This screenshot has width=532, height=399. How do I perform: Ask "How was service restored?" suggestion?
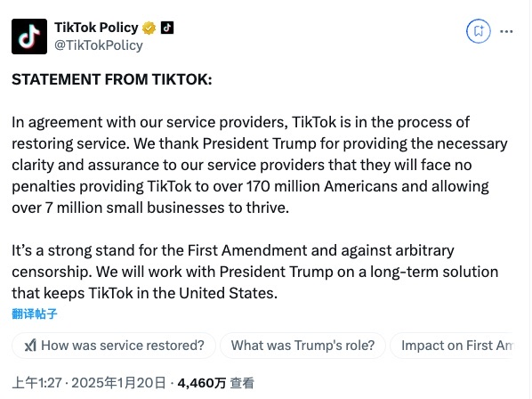(114, 346)
